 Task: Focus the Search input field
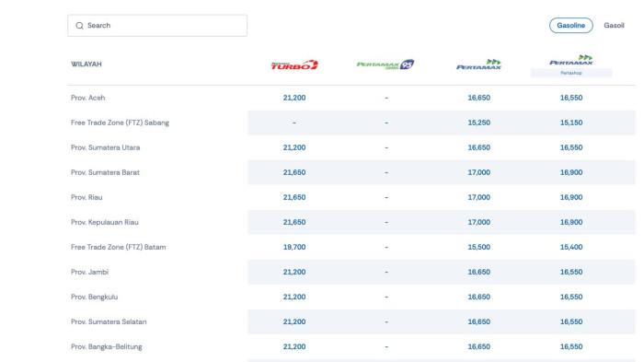pos(157,26)
